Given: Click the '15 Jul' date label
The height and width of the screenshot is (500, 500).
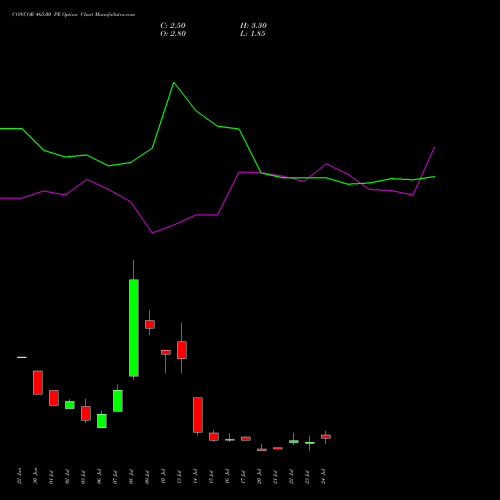Looking at the screenshot, I should click(211, 476).
